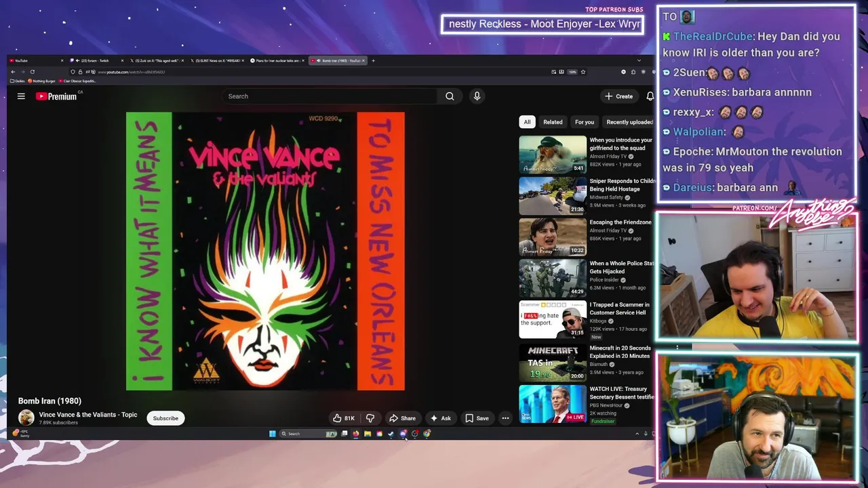Switch to Iran nuclear talks tab
Image resolution: width=868 pixels, height=488 pixels.
coord(277,60)
